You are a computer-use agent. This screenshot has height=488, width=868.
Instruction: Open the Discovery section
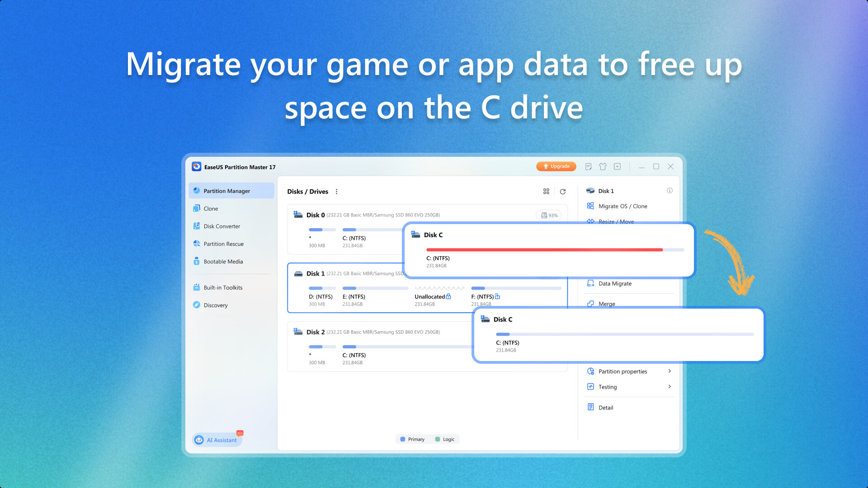click(x=215, y=305)
